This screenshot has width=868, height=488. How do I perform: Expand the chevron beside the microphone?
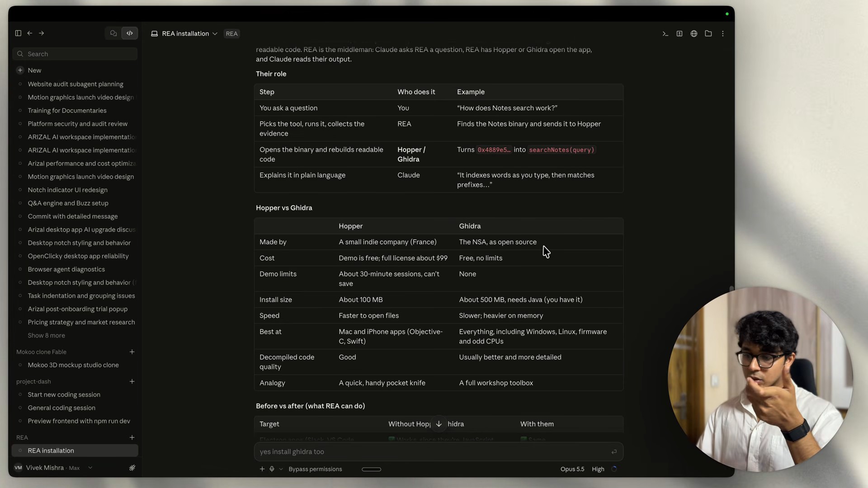[x=281, y=469]
